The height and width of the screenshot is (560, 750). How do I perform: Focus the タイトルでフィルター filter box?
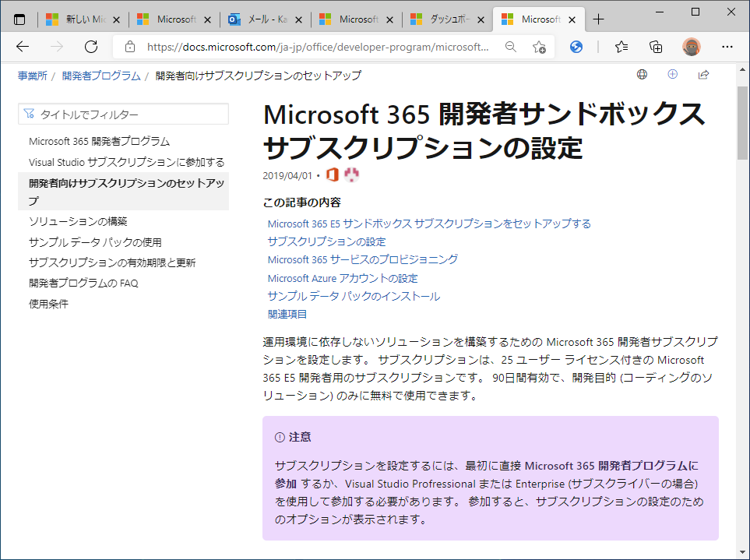pos(123,114)
